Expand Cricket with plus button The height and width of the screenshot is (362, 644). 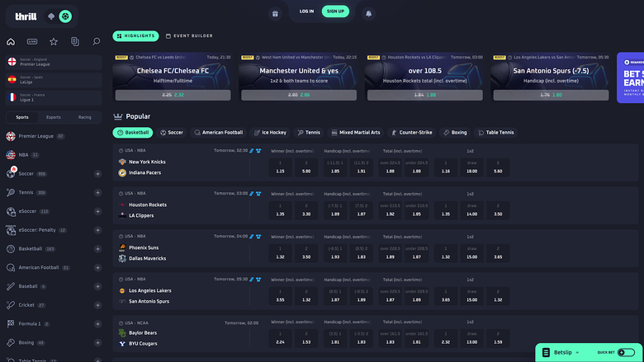click(97, 305)
